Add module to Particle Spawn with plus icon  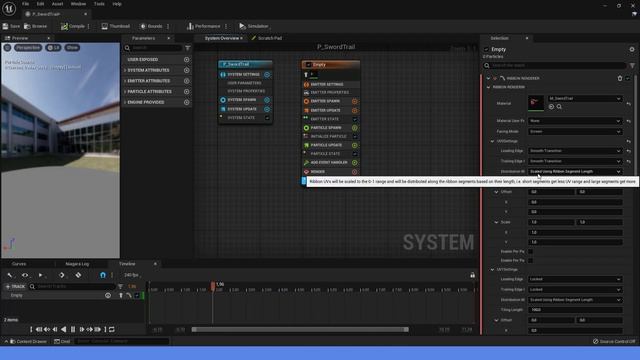(x=355, y=128)
